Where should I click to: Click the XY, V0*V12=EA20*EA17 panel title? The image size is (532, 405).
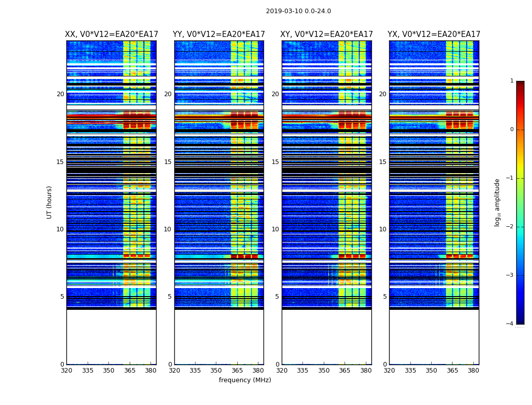327,34
